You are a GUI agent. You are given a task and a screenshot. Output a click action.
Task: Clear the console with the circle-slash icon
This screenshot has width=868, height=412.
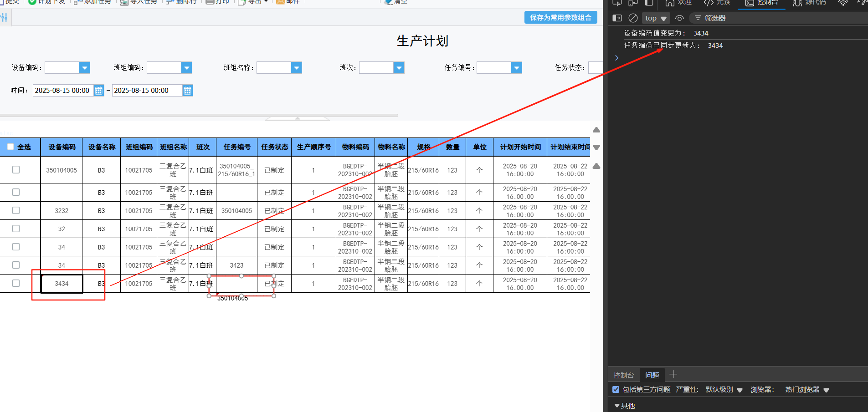coord(633,18)
